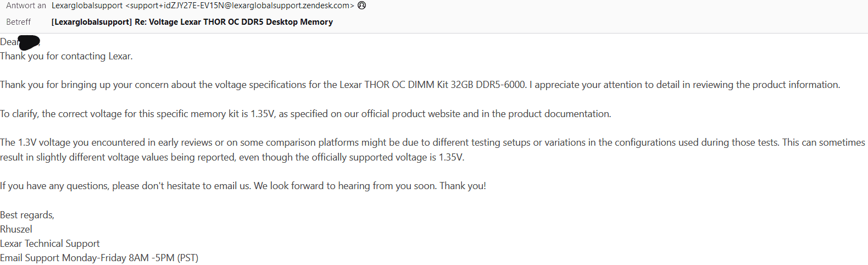Click the word "Dear" in the greeting
Image resolution: width=868 pixels, height=265 pixels.
9,42
